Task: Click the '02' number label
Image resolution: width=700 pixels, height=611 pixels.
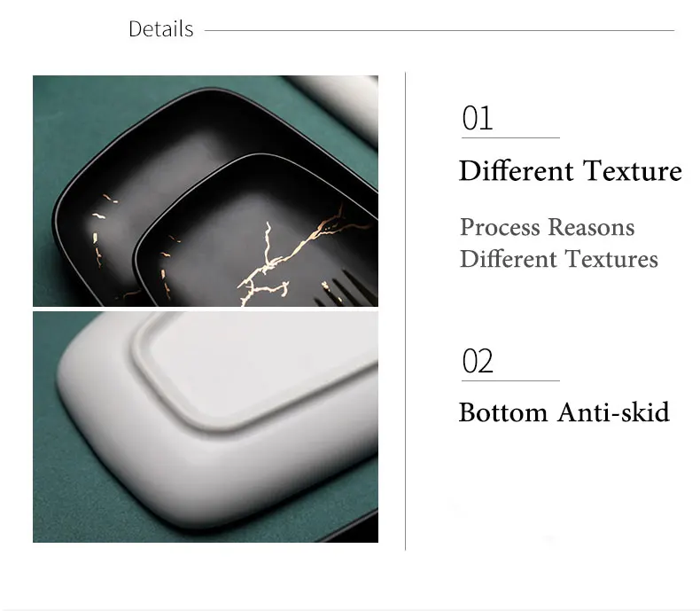Action: 478,361
